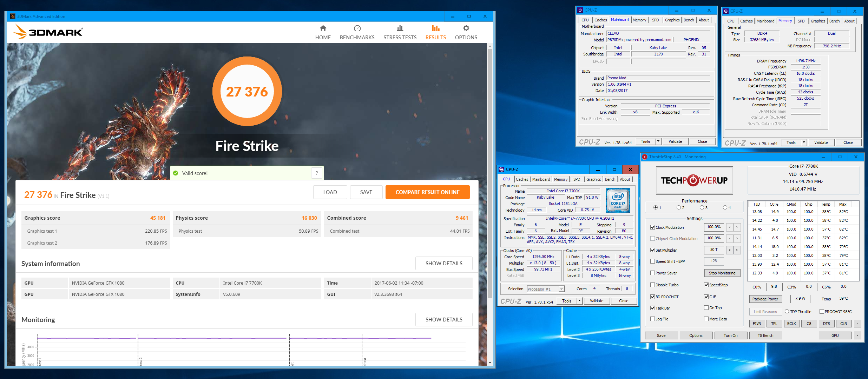Click the valid score question mark help
868x379 pixels.
pyautogui.click(x=317, y=173)
